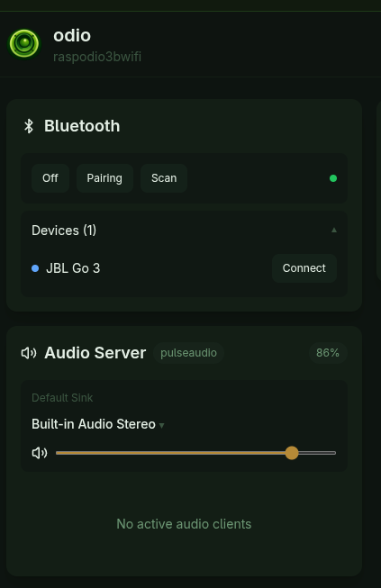Connect to the JBL Go 3
The image size is (381, 588).
[x=304, y=268]
